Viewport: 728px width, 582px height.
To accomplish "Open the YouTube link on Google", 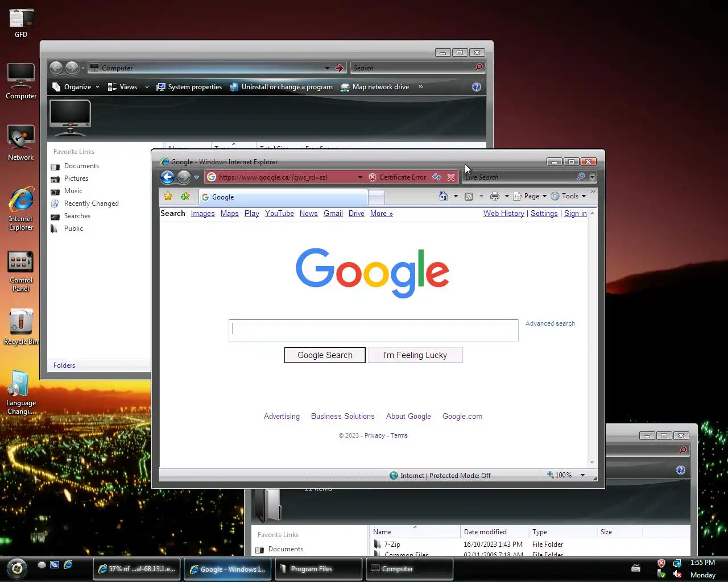I will click(x=279, y=214).
